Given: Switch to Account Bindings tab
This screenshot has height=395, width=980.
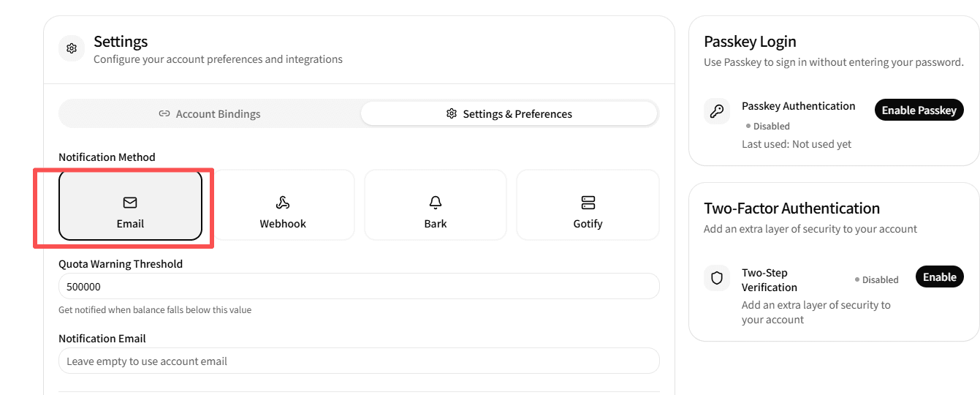Looking at the screenshot, I should (210, 113).
